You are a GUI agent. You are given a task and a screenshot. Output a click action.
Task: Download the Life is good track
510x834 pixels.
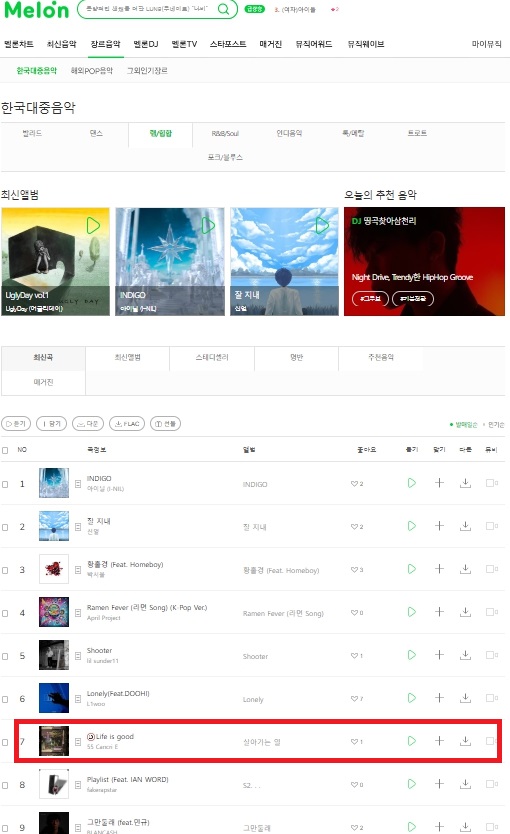coord(465,741)
